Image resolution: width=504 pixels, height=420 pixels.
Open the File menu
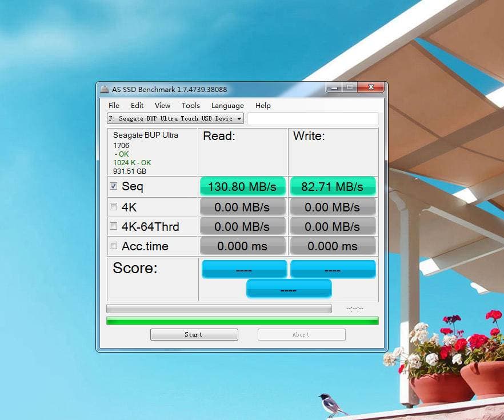pos(114,106)
